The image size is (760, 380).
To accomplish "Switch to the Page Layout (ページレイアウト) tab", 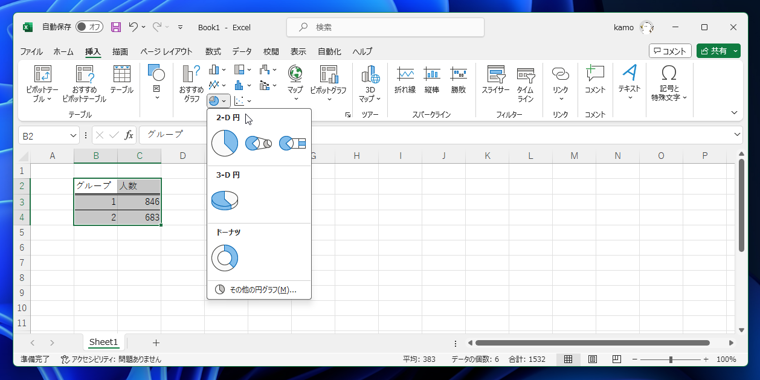I will (x=166, y=51).
